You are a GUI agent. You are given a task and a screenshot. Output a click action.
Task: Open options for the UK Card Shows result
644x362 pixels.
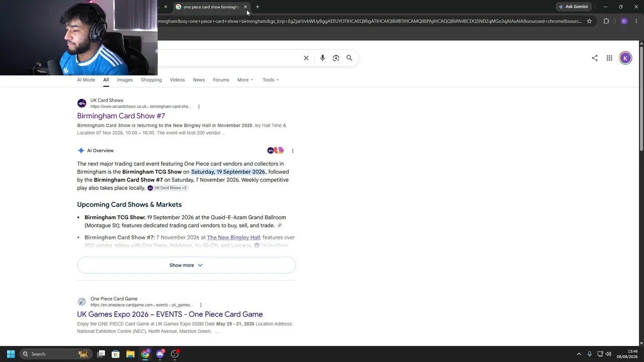tap(199, 107)
